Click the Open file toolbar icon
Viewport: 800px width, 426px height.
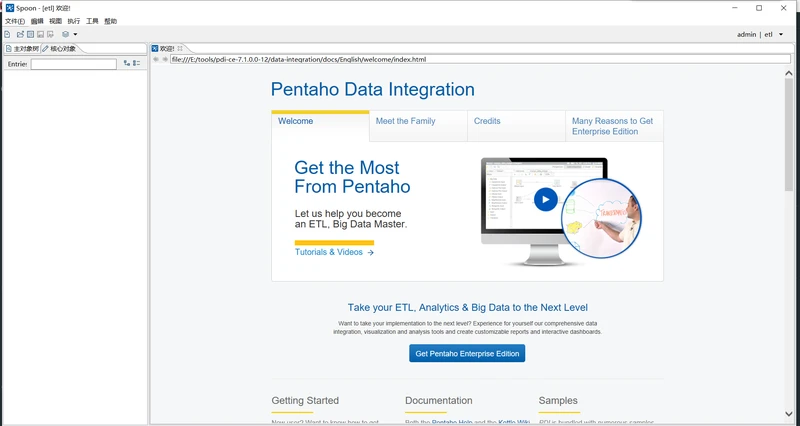[20, 34]
